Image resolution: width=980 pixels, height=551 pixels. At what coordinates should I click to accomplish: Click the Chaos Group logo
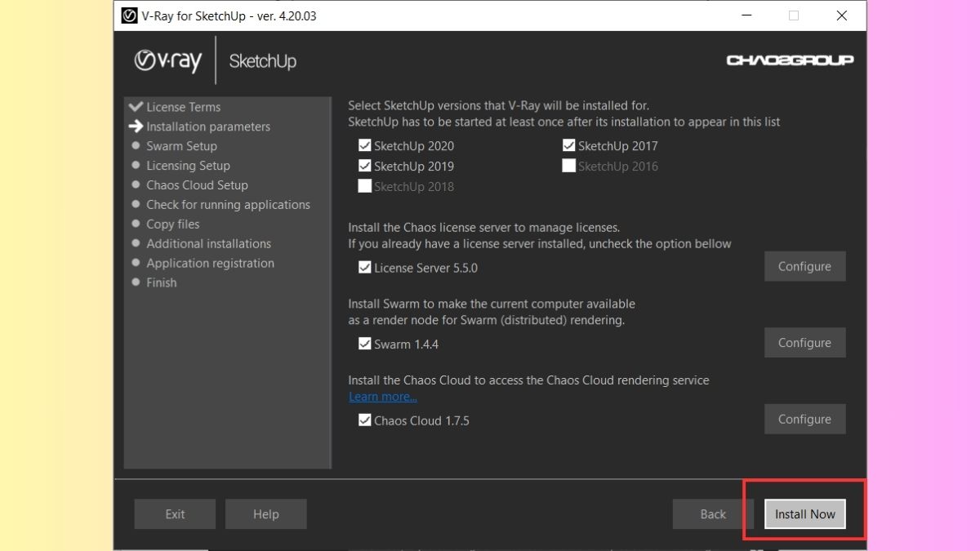[x=790, y=60]
